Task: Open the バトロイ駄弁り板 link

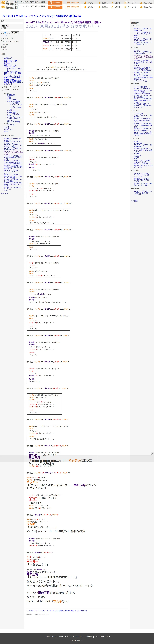Action: click(x=12, y=100)
